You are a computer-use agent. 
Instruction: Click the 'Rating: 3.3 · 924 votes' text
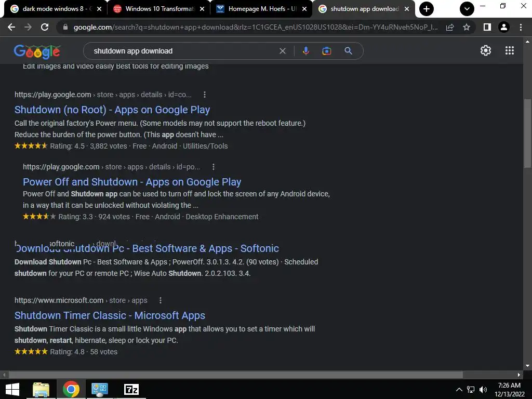click(94, 217)
